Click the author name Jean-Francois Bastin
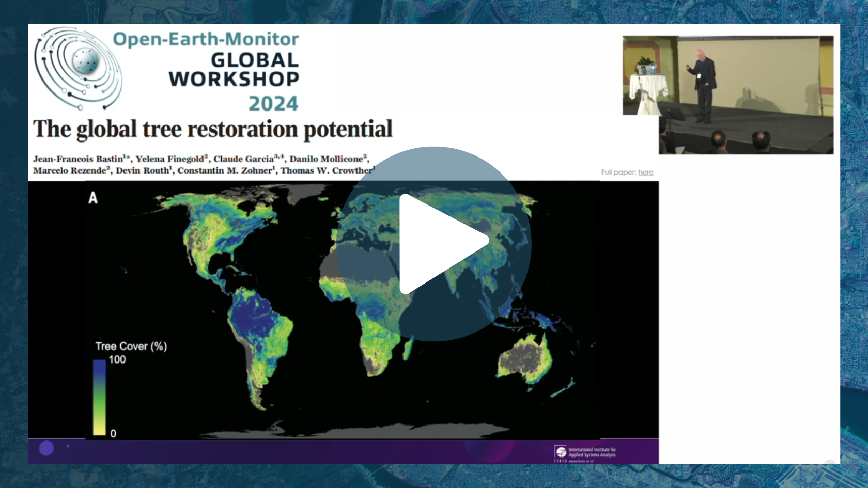This screenshot has width=868, height=488. [79, 159]
